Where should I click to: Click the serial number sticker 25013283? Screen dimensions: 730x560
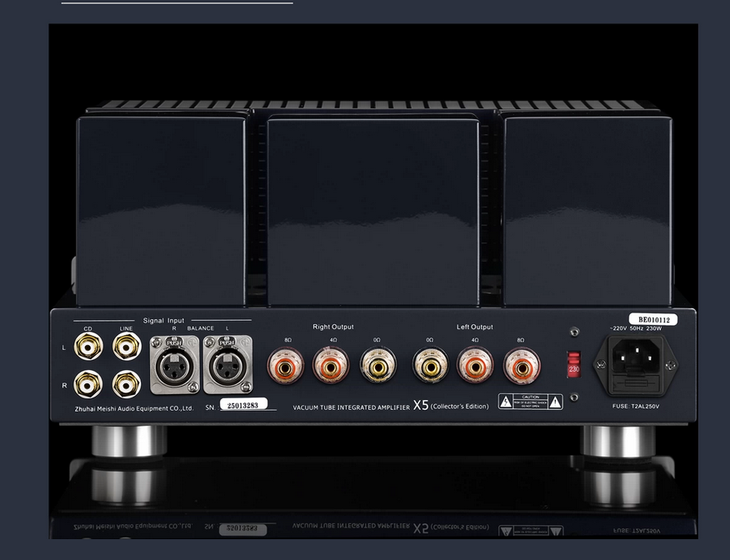coord(243,405)
